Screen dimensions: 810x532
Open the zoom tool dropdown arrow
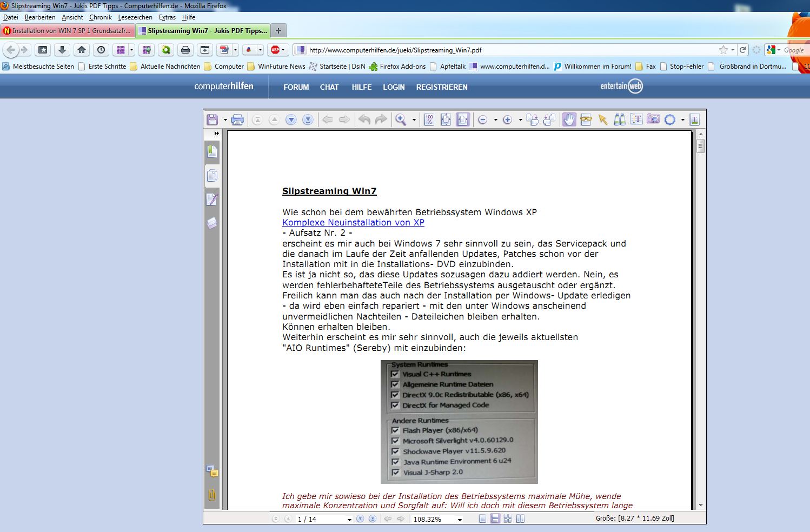(414, 120)
